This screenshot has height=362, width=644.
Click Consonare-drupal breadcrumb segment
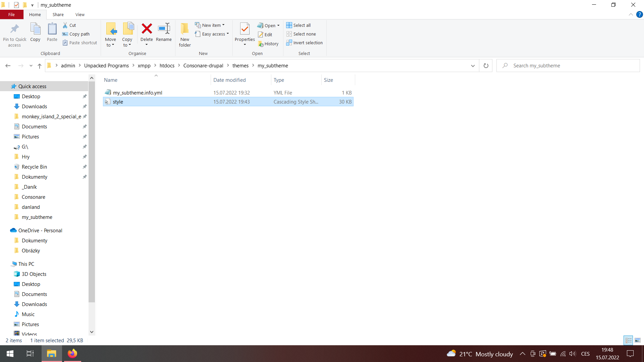click(x=203, y=66)
